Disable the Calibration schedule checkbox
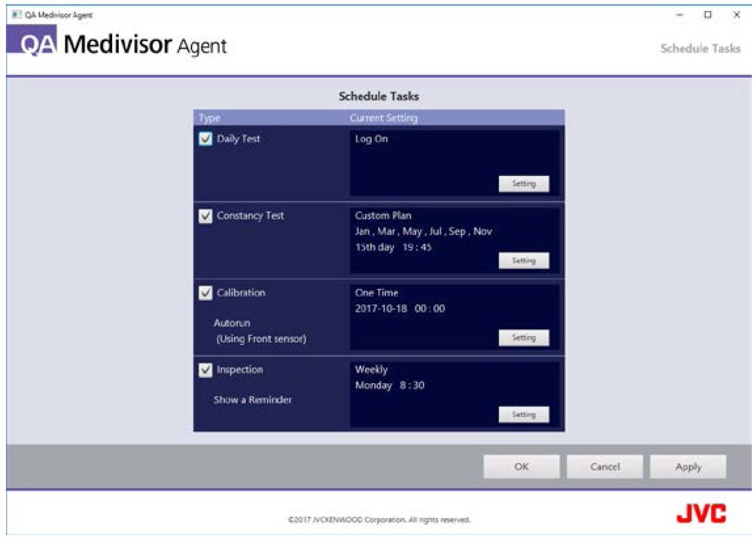Image resolution: width=756 pixels, height=540 pixels. tap(205, 293)
